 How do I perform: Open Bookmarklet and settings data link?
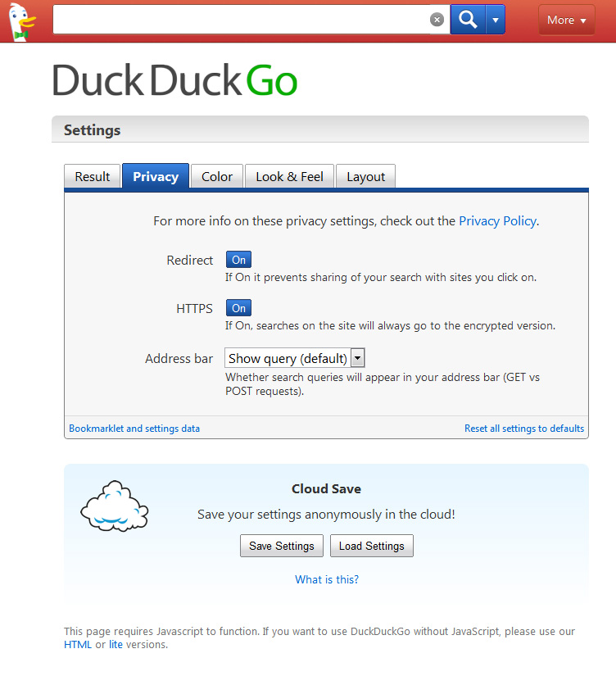pyautogui.click(x=134, y=429)
